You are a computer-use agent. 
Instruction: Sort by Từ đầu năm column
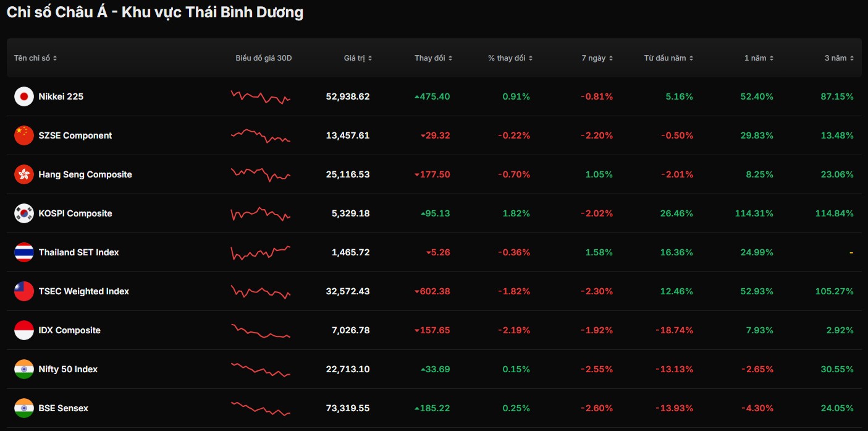[x=668, y=58]
